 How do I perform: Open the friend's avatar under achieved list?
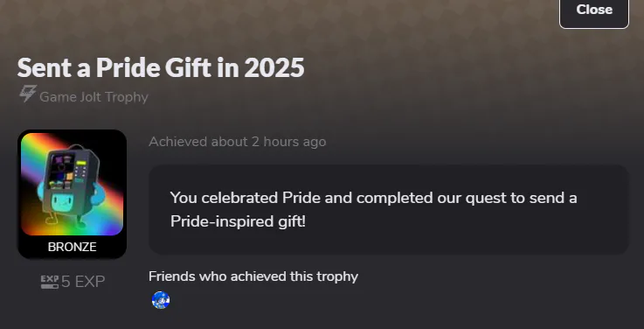point(161,300)
